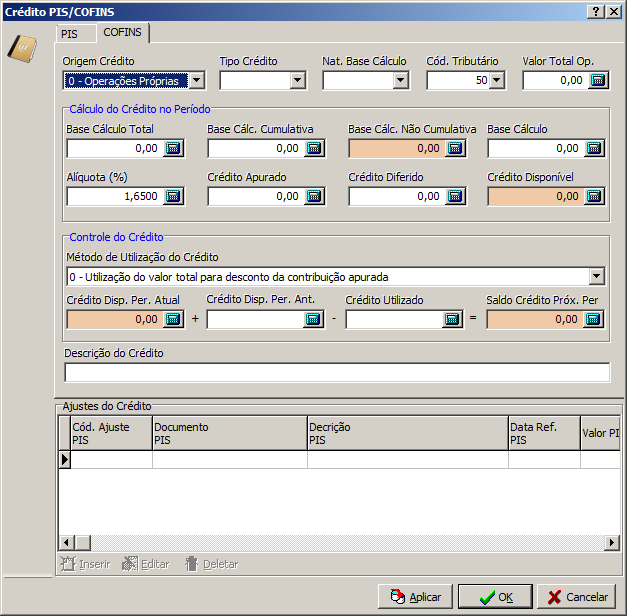627x616 pixels.
Task: Confirm with the OK button
Action: coord(495,597)
